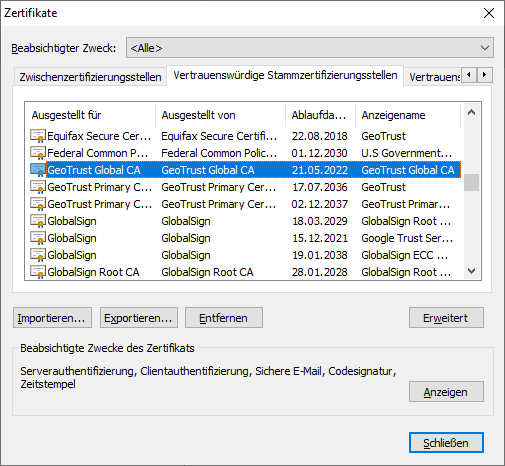Open Erweitert options
The width and height of the screenshot is (505, 466).
point(446,318)
